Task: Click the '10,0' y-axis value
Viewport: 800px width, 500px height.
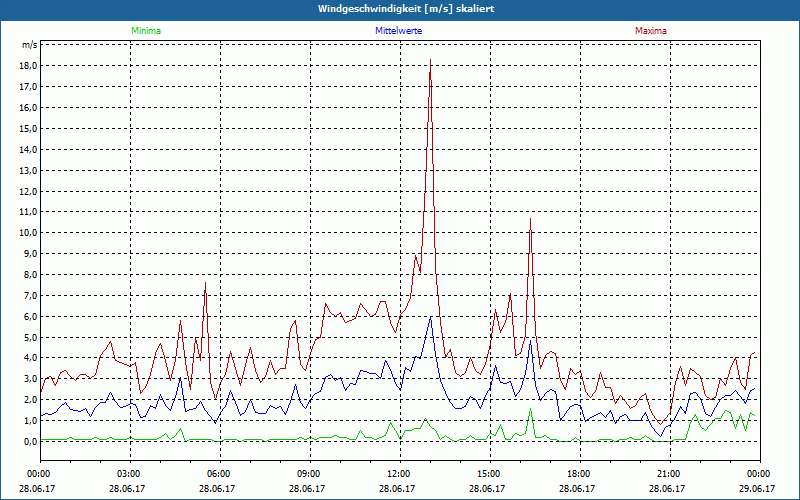Action: click(x=29, y=233)
